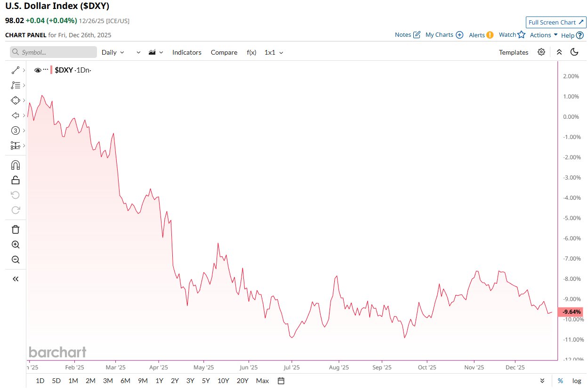Delete drawings with the trash icon
Screen dimensions: 588x392
[16, 229]
